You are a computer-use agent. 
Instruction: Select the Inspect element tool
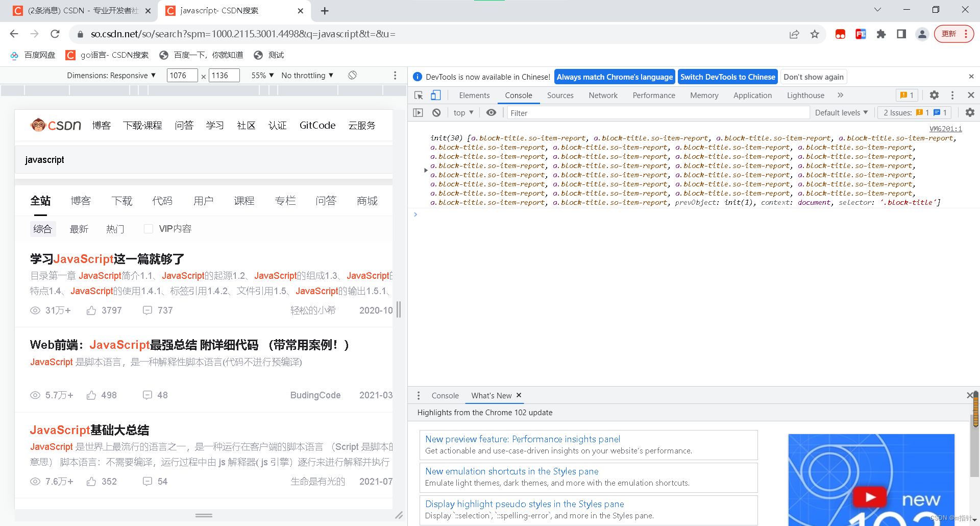tap(418, 95)
